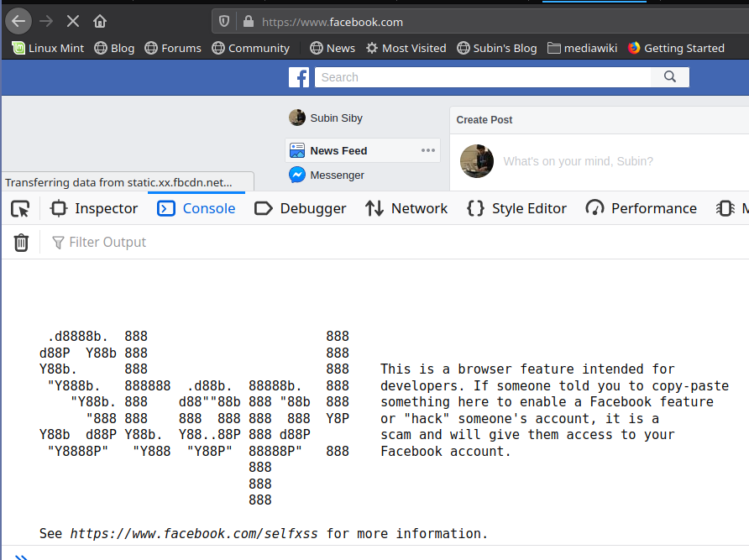Click the padlock site security icon
The width and height of the screenshot is (749, 560).
249,22
